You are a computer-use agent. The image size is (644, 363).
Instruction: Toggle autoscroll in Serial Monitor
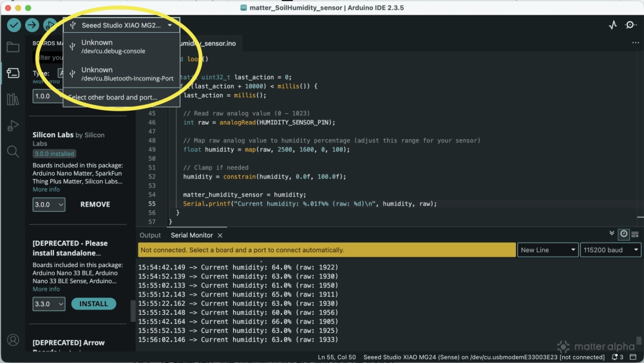[612, 234]
